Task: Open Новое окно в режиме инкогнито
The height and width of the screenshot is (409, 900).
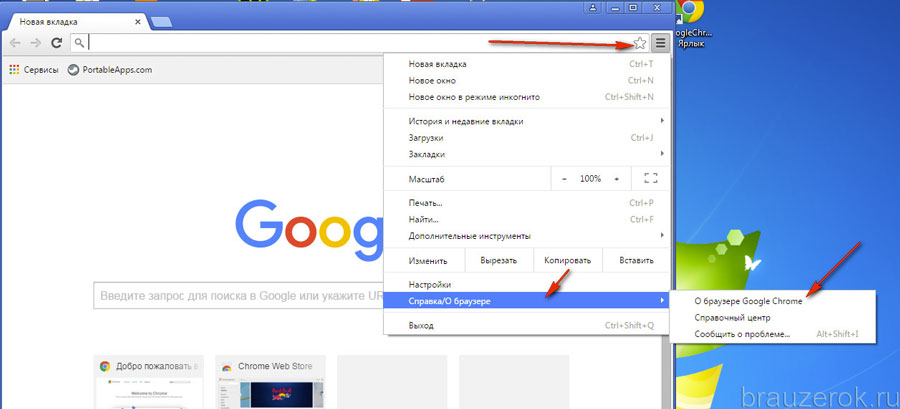Action: 527,97
